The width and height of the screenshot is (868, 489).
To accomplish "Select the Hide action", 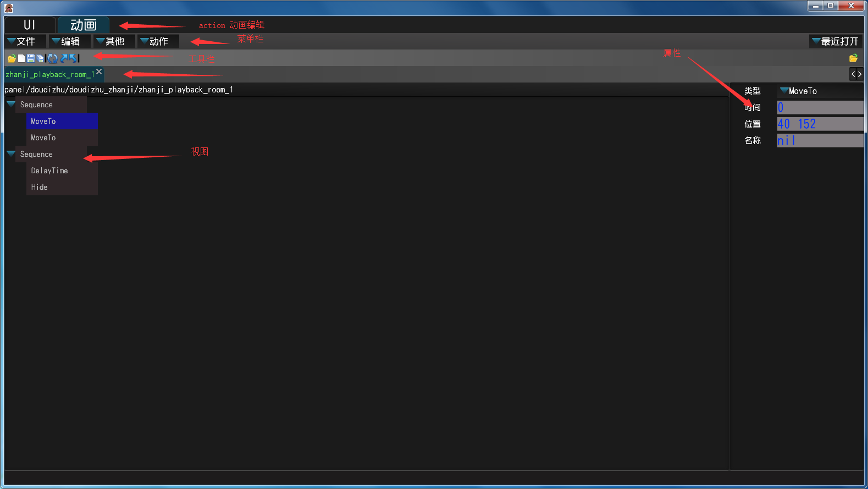I will (62, 187).
